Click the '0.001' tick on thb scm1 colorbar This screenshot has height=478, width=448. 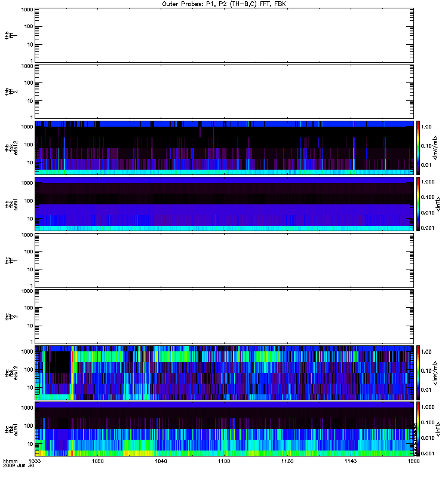pyautogui.click(x=428, y=228)
